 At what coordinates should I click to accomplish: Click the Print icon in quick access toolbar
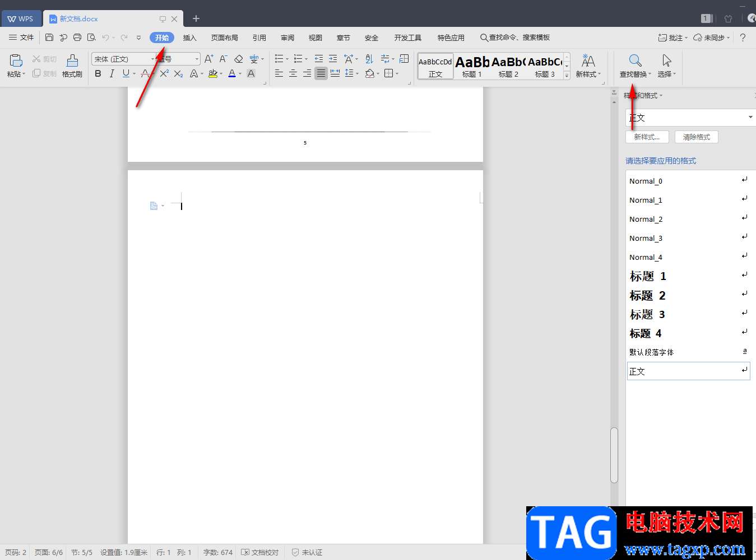(77, 38)
